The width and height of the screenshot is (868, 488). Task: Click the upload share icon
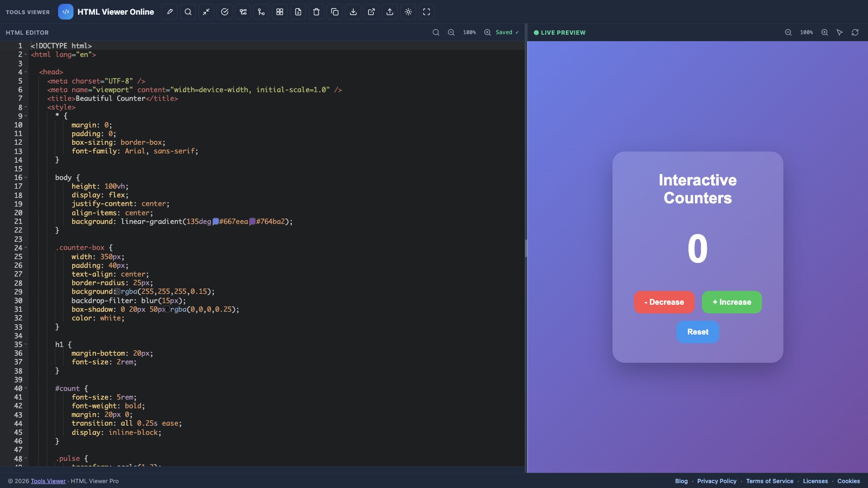click(390, 12)
